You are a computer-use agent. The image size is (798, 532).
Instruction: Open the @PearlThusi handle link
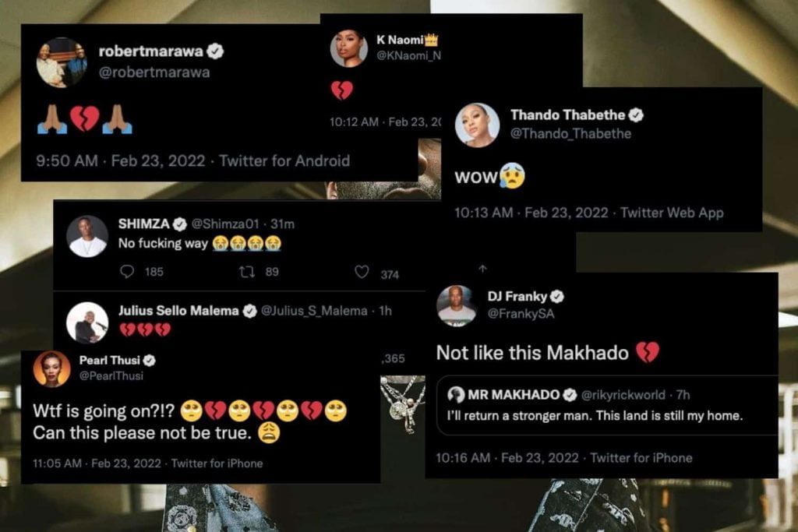coord(111,376)
